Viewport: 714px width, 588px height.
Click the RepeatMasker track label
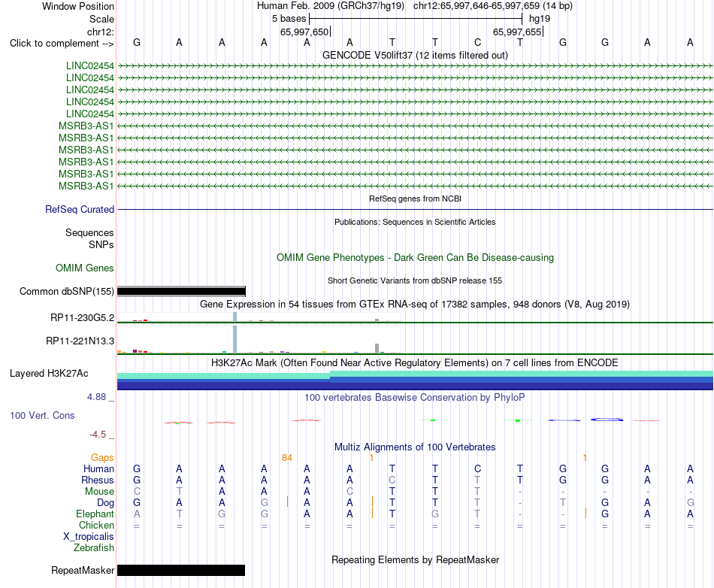[x=83, y=570]
